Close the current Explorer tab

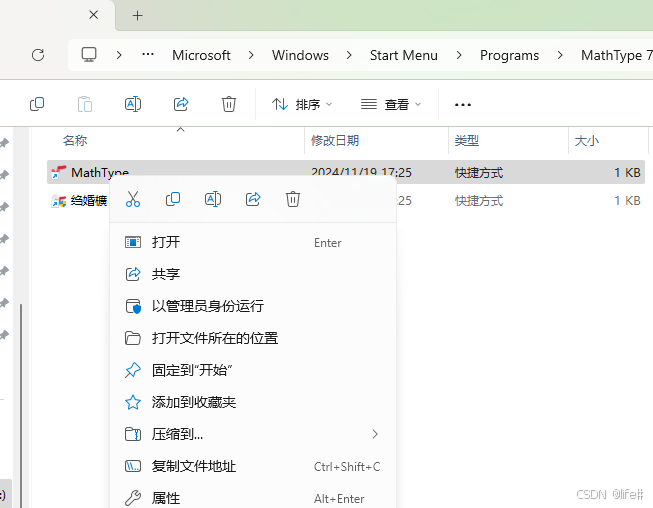[x=94, y=15]
